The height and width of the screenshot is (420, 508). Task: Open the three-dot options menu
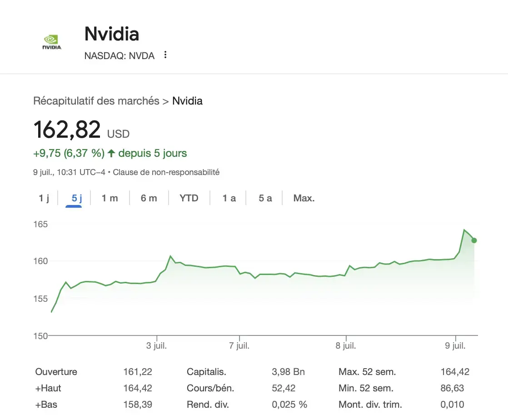(x=165, y=55)
